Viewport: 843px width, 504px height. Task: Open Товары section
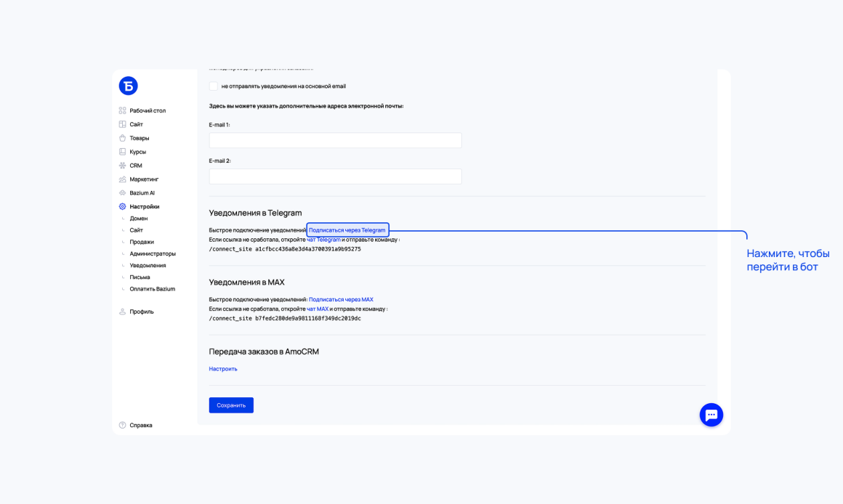(140, 138)
